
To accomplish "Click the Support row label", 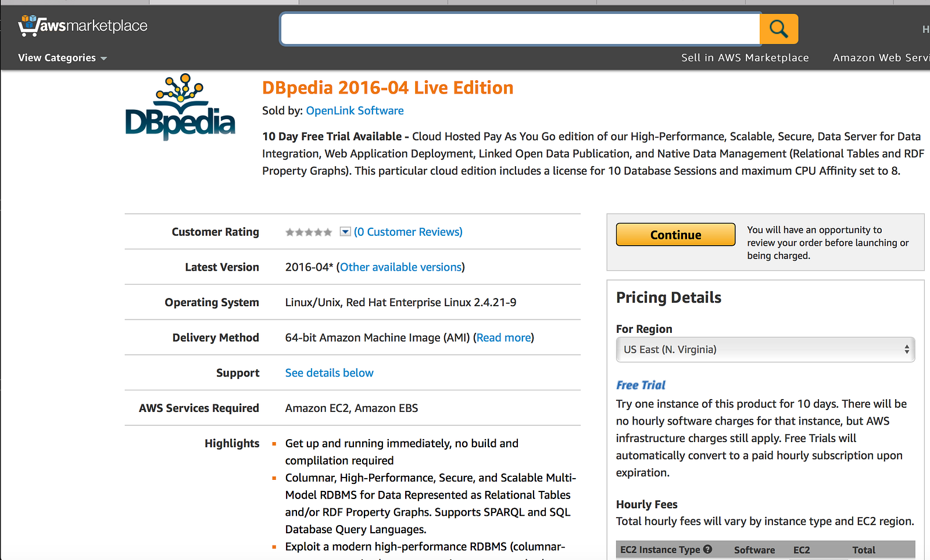I will click(x=238, y=373).
